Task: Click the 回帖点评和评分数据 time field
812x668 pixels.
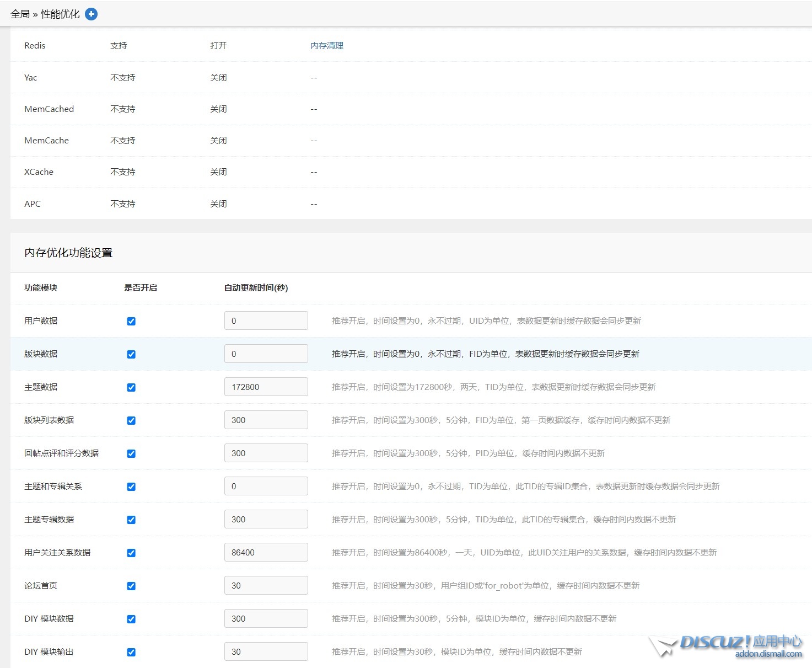Action: coord(266,453)
